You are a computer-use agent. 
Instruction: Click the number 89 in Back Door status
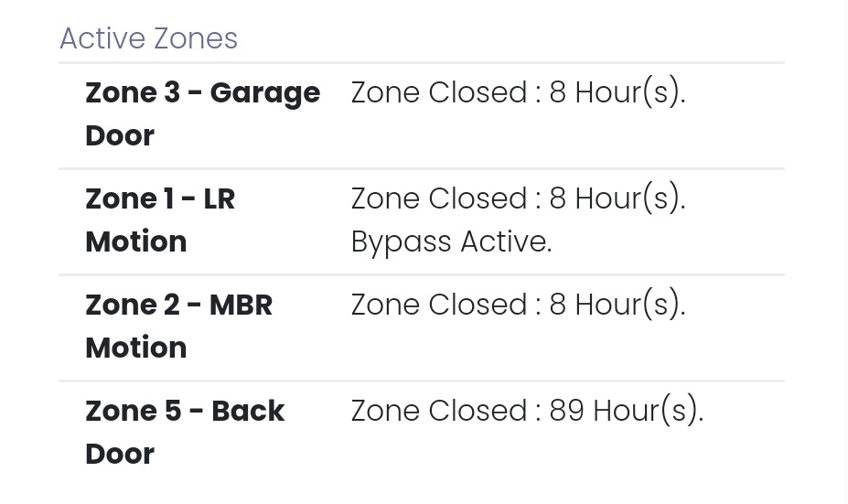[x=567, y=411]
